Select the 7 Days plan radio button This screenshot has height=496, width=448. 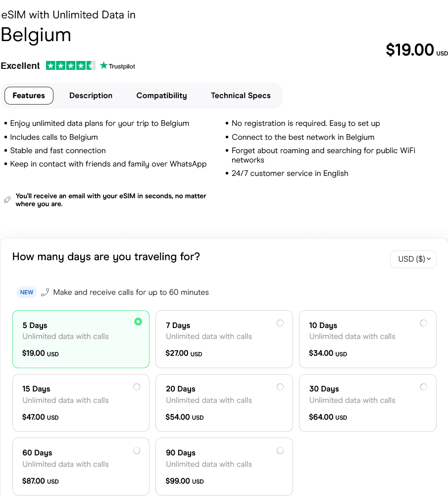[280, 323]
